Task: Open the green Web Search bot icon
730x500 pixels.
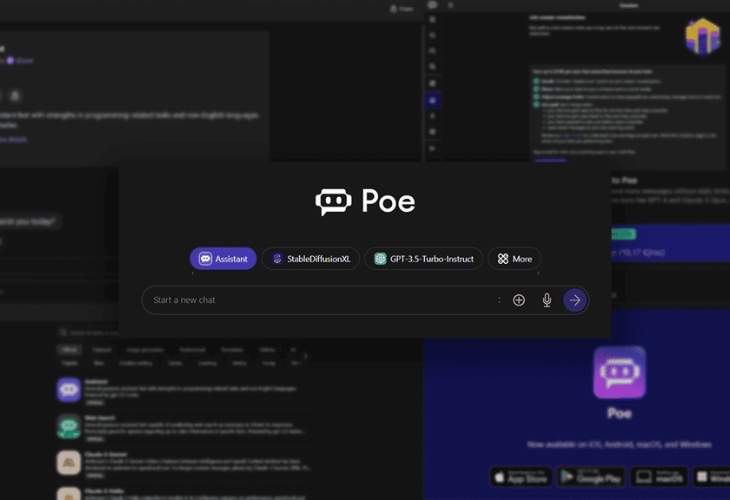Action: 69,426
